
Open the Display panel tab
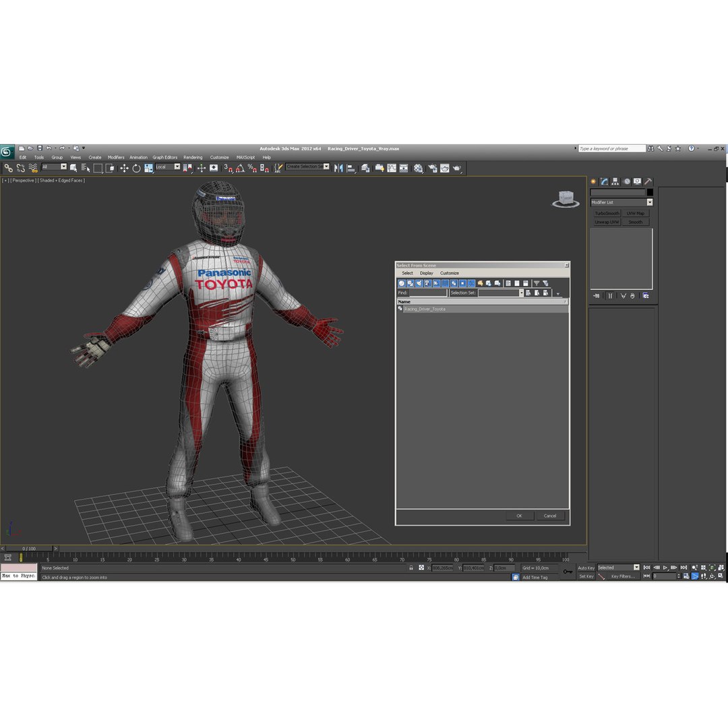(638, 181)
